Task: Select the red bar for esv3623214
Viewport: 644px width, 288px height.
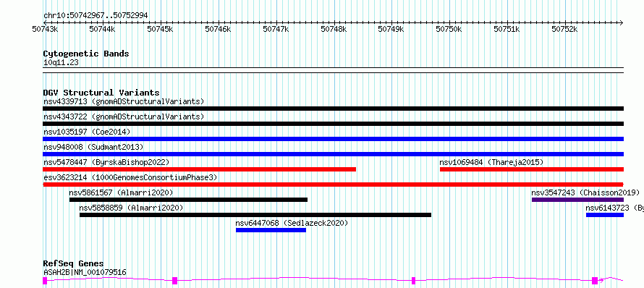Action: click(x=333, y=185)
